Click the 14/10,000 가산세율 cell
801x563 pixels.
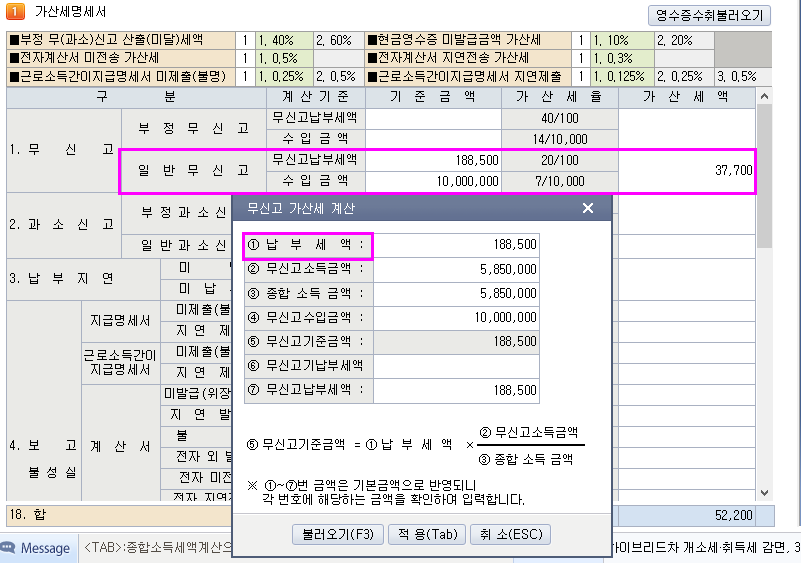(x=560, y=139)
